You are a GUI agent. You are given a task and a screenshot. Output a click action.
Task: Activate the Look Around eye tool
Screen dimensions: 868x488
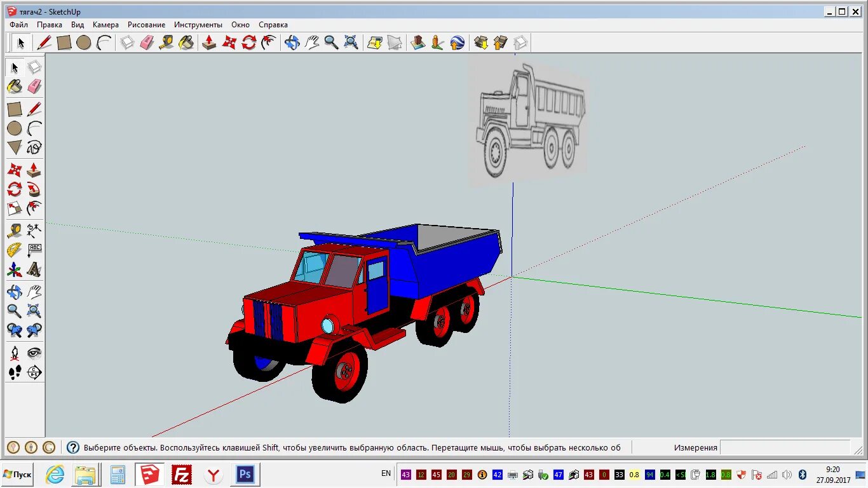[x=34, y=353]
